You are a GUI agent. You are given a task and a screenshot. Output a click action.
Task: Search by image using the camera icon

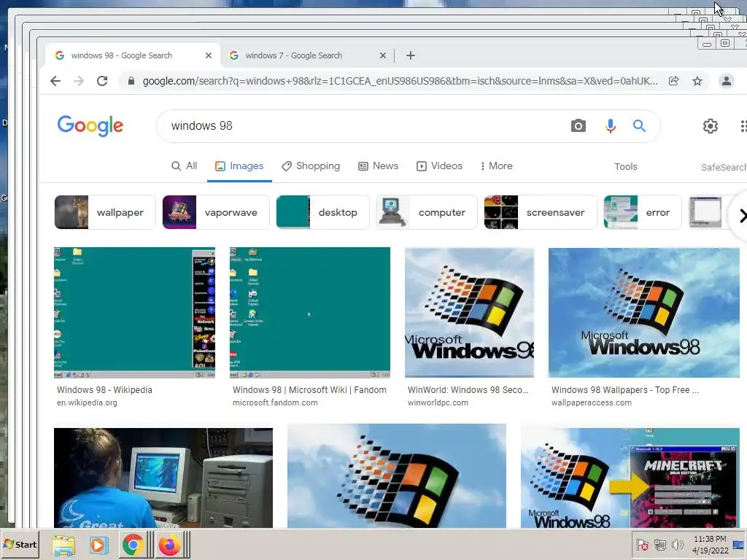coord(578,125)
